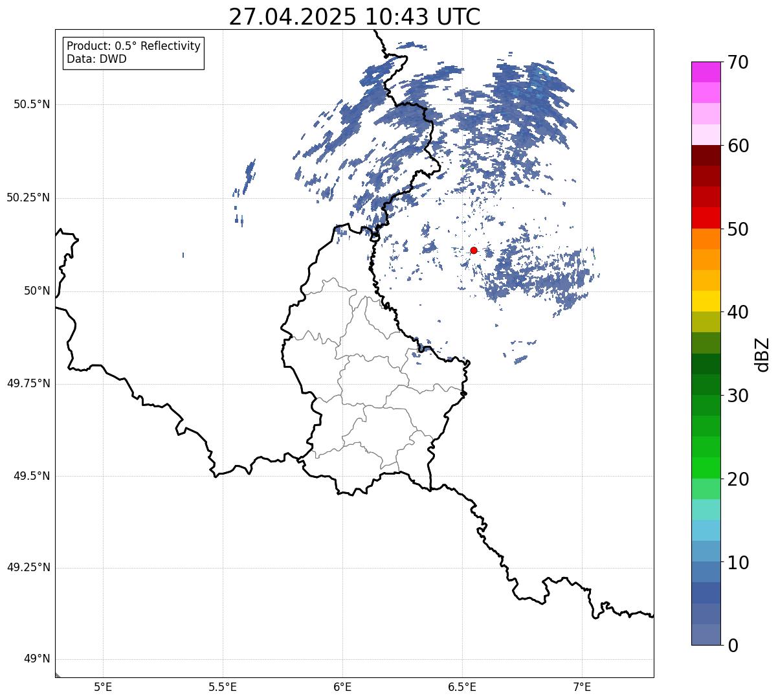Viewport: 778px width, 700px height.
Task: Click colorbar tick label 30
Action: (738, 396)
